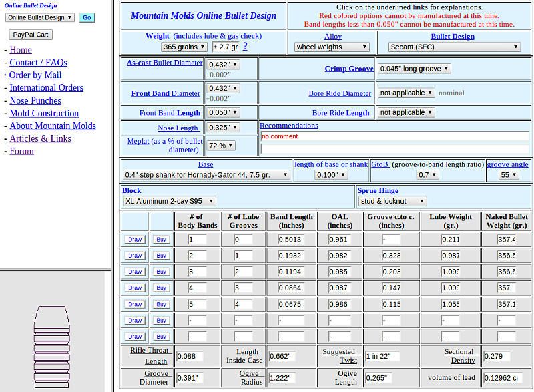Click the Meplat explanation link

pos(138,141)
